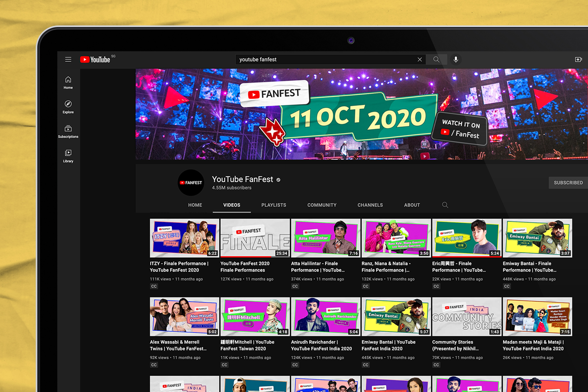The height and width of the screenshot is (392, 588).
Task: Click the 11 OCT 2020 channel banner
Action: point(362,114)
